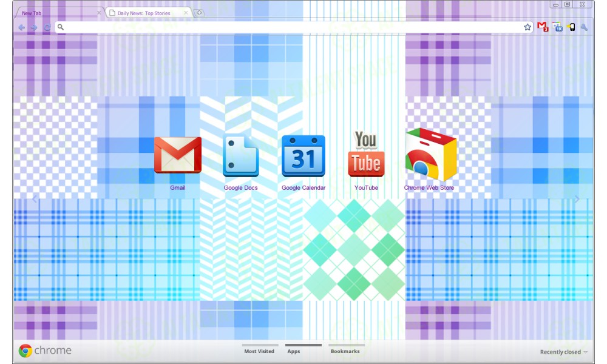Click the YouTube label link
Image resolution: width=607 pixels, height=364 pixels.
pos(366,187)
